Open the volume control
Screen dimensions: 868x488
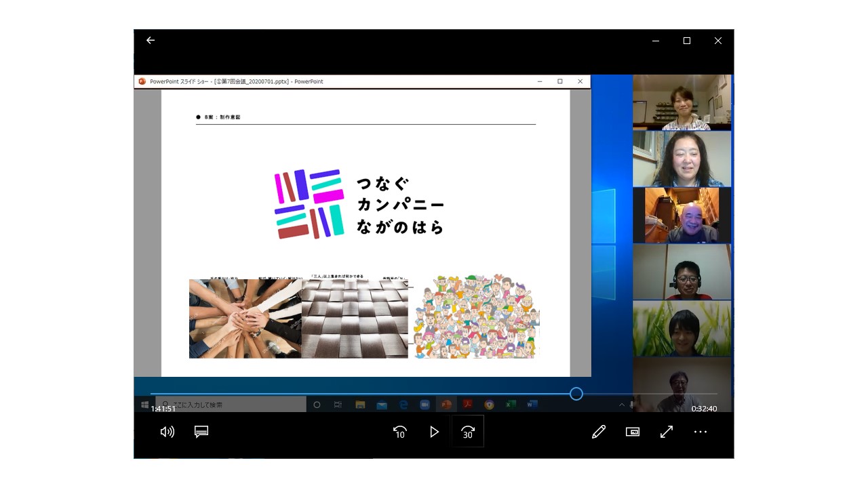tap(167, 432)
